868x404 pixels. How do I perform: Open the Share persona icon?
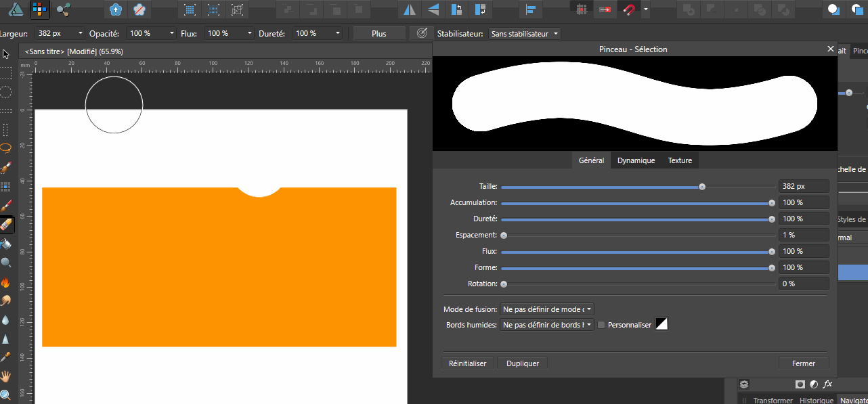coord(64,9)
